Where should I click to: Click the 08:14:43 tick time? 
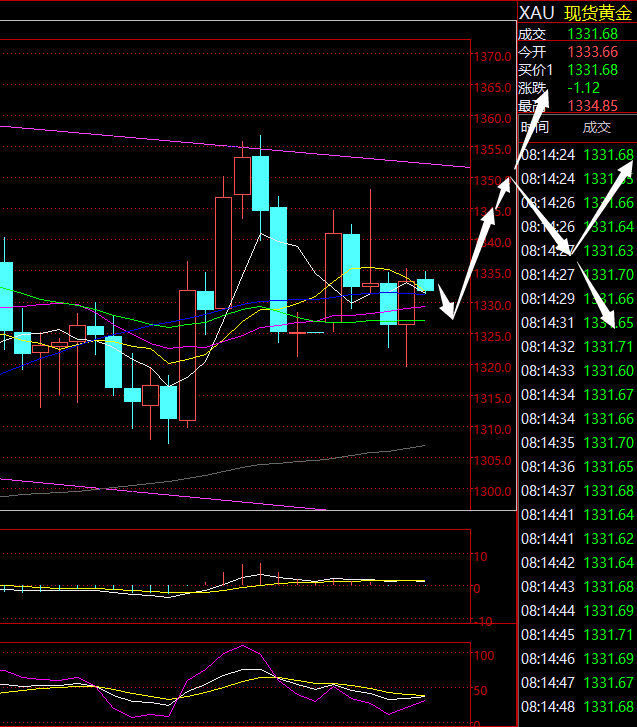tap(548, 587)
